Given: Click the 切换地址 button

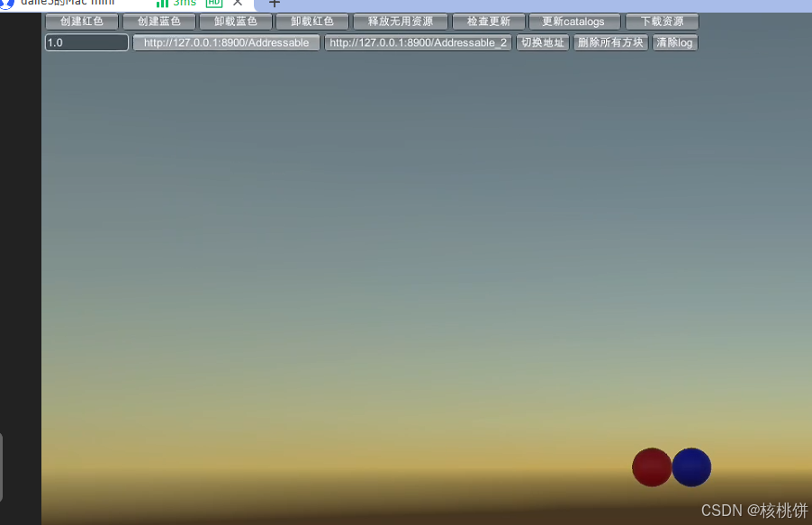Looking at the screenshot, I should click(543, 42).
